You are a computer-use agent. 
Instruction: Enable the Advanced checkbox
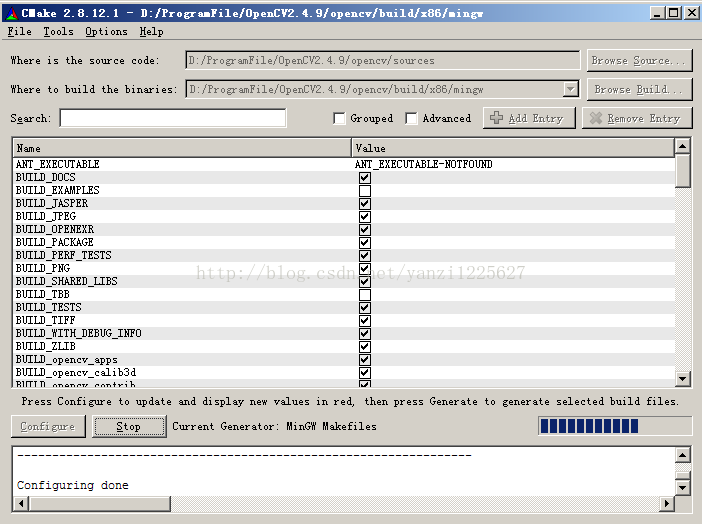coord(411,118)
